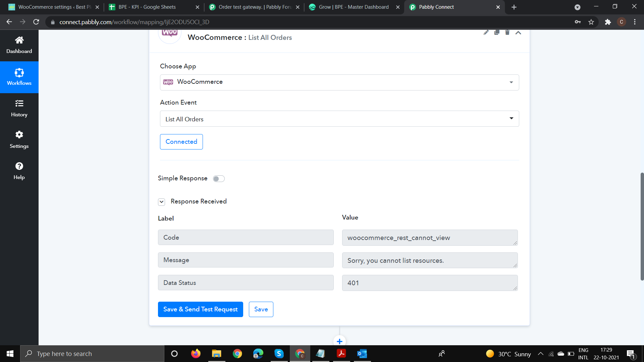Viewport: 644px width, 362px height.
Task: Click the Message label field
Action: (246, 260)
